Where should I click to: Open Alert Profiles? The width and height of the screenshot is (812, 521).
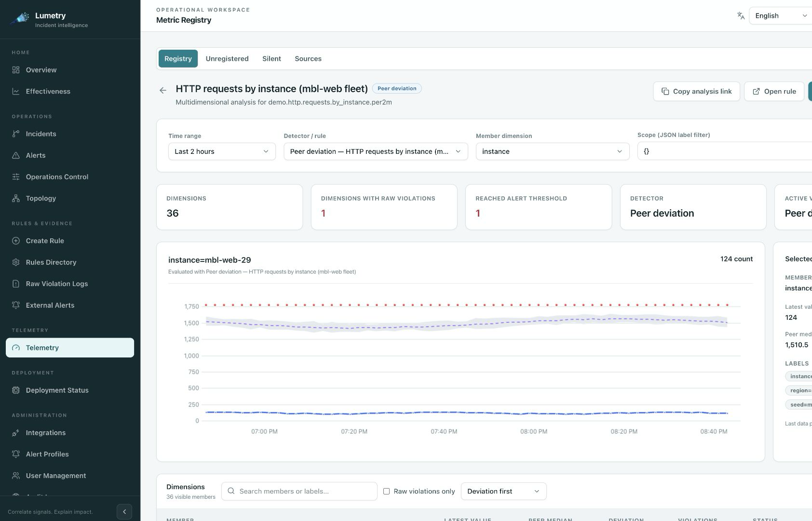tap(70, 454)
